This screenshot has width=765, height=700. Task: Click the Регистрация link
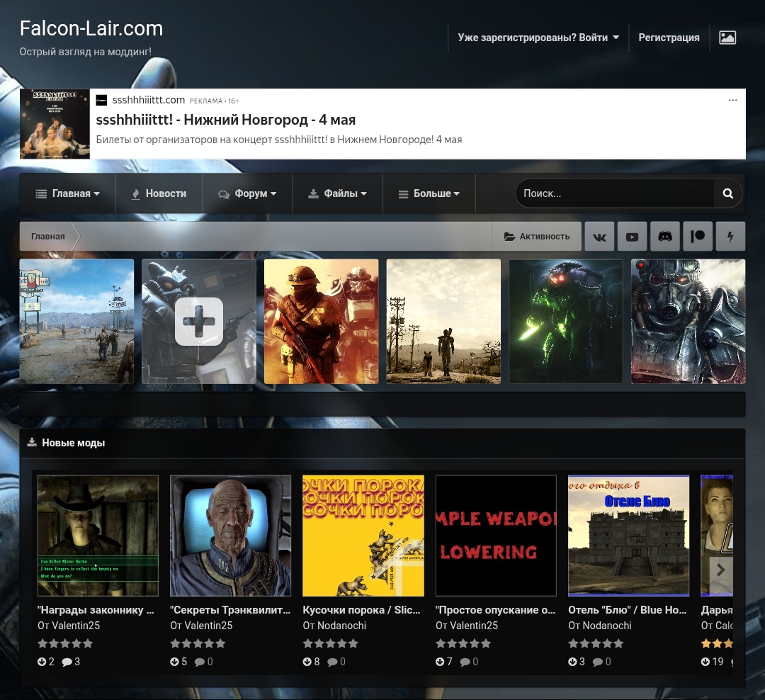669,38
